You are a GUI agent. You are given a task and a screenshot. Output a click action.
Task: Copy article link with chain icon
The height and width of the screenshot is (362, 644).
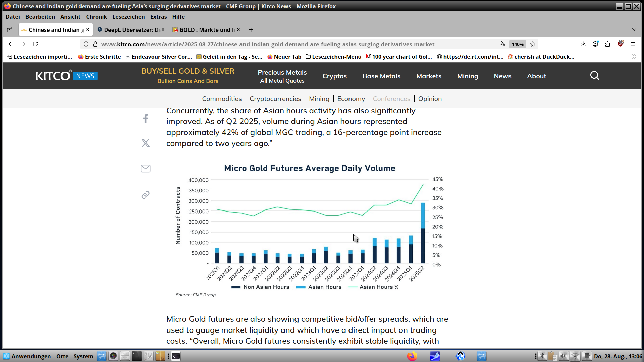click(x=145, y=195)
